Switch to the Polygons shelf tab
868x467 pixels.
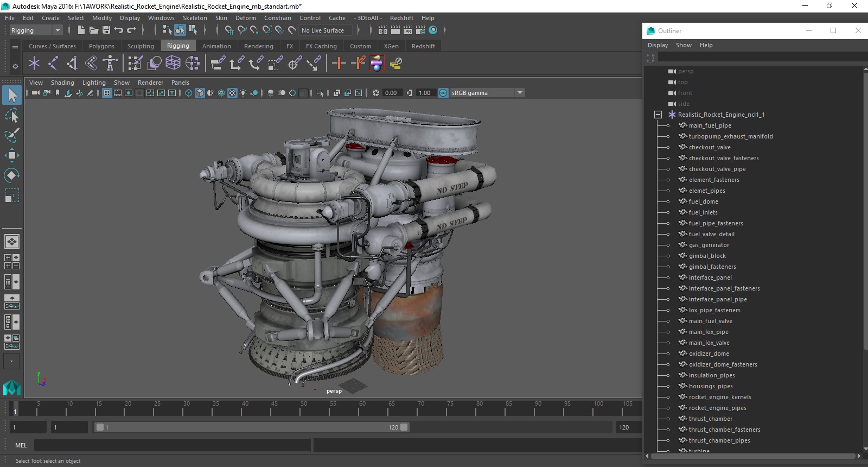101,46
